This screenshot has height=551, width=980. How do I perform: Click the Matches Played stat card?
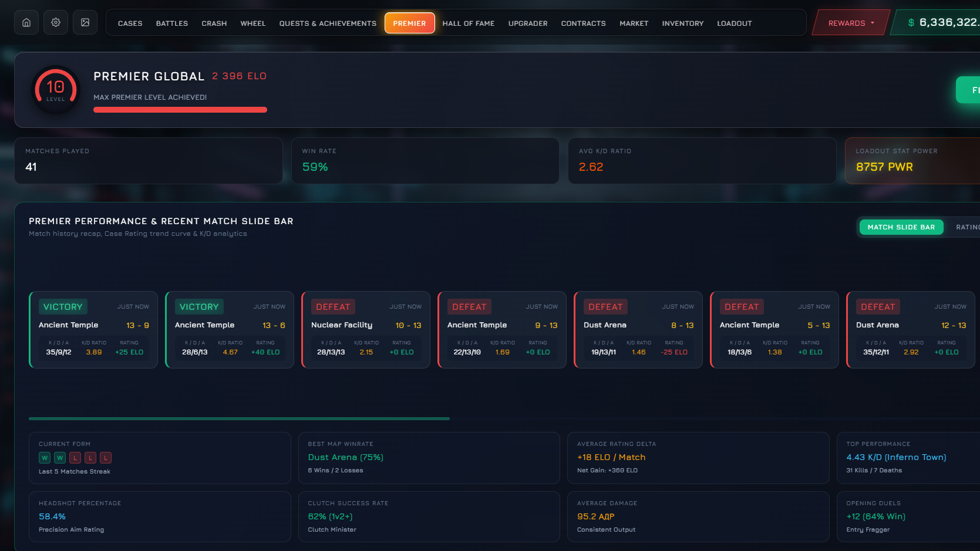(149, 161)
